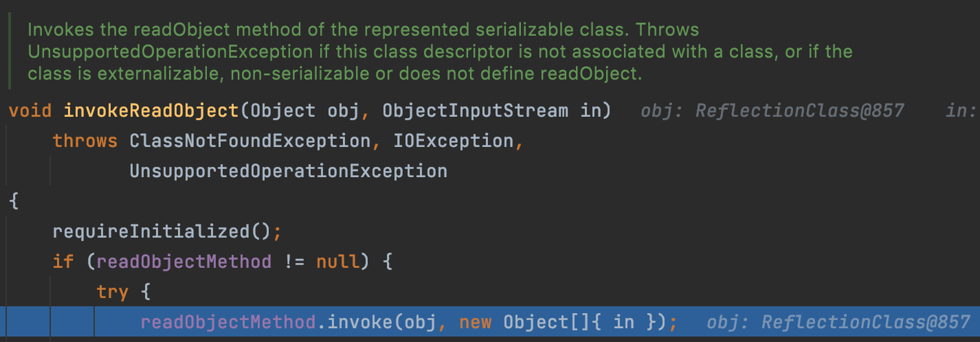The image size is (980, 342).
Task: Click the null keyword in the if statement
Action: (x=337, y=262)
